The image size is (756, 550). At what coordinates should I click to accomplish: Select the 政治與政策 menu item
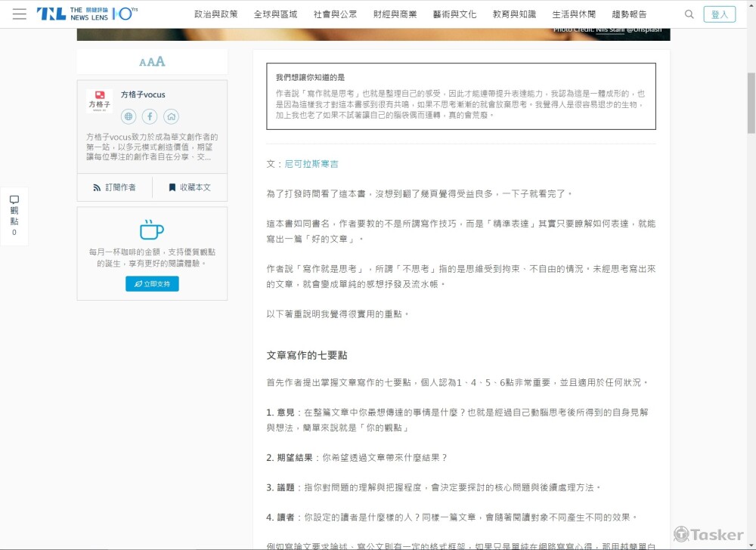pyautogui.click(x=216, y=13)
